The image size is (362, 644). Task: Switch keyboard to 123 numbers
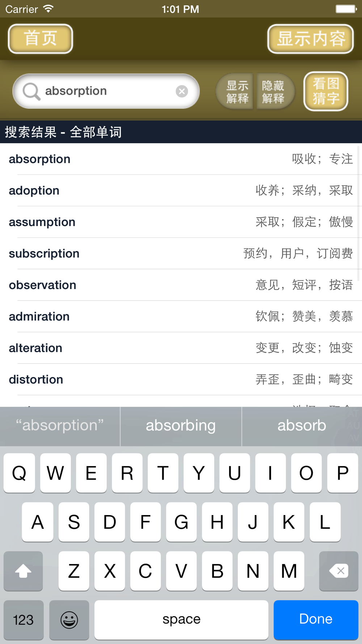pos(24,620)
